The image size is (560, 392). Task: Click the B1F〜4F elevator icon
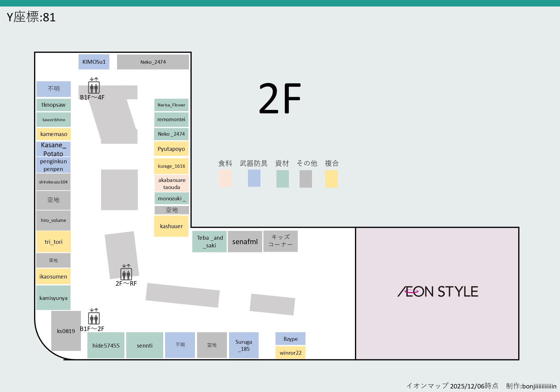pyautogui.click(x=94, y=87)
